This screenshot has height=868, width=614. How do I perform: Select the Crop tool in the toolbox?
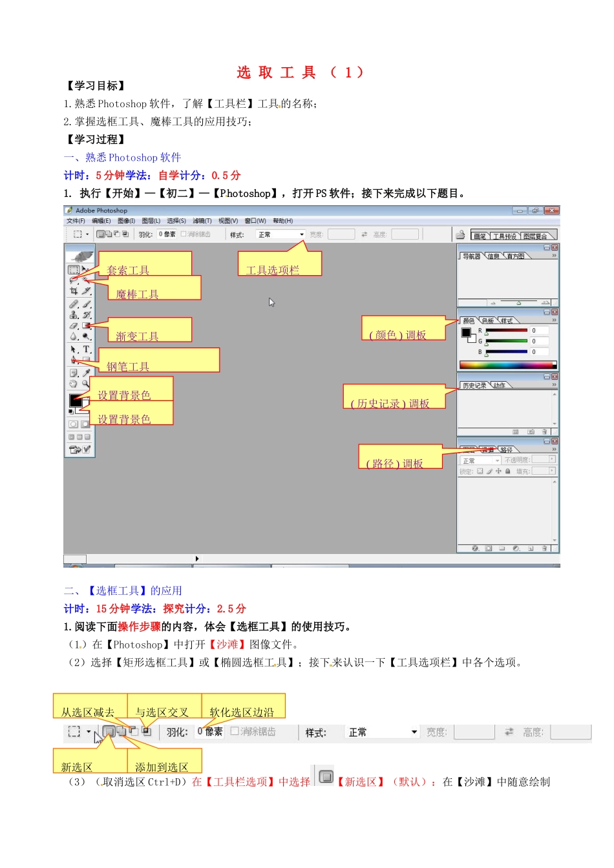73,292
